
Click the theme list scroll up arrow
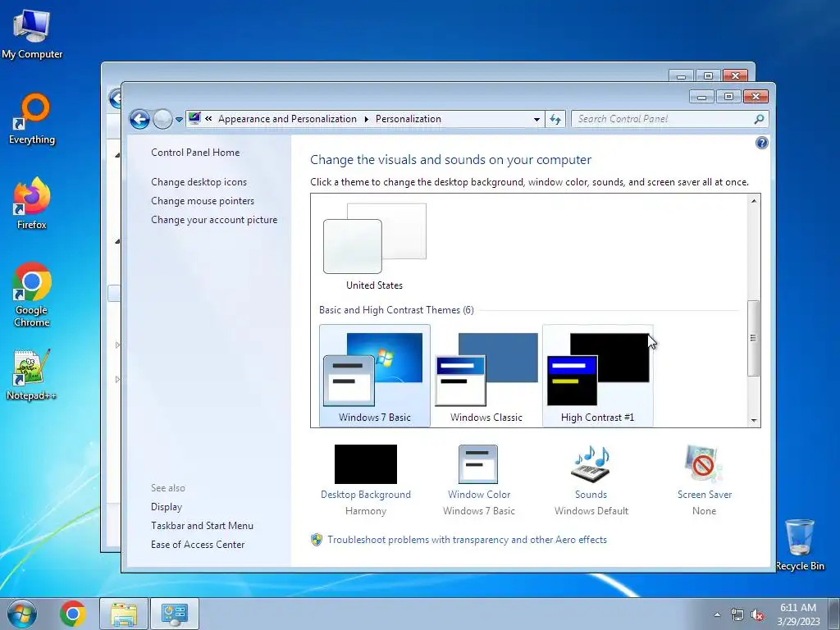pyautogui.click(x=754, y=201)
